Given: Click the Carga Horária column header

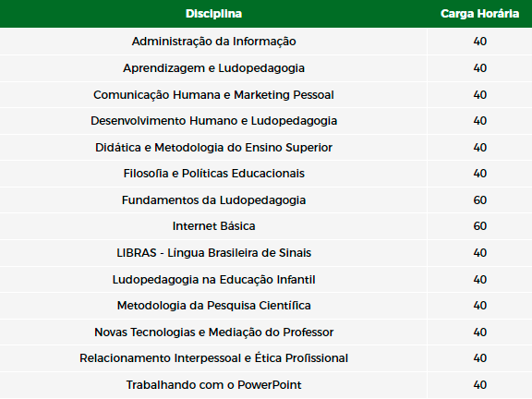Looking at the screenshot, I should (479, 14).
